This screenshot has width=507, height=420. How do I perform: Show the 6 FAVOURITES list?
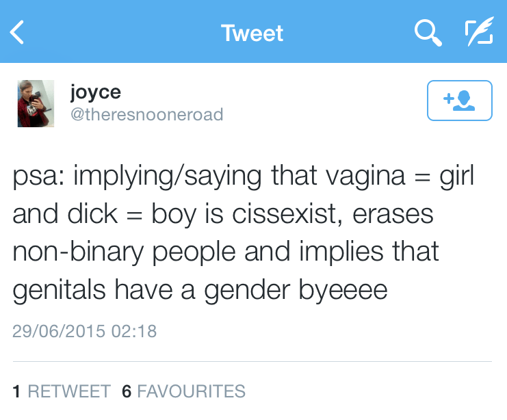click(183, 391)
